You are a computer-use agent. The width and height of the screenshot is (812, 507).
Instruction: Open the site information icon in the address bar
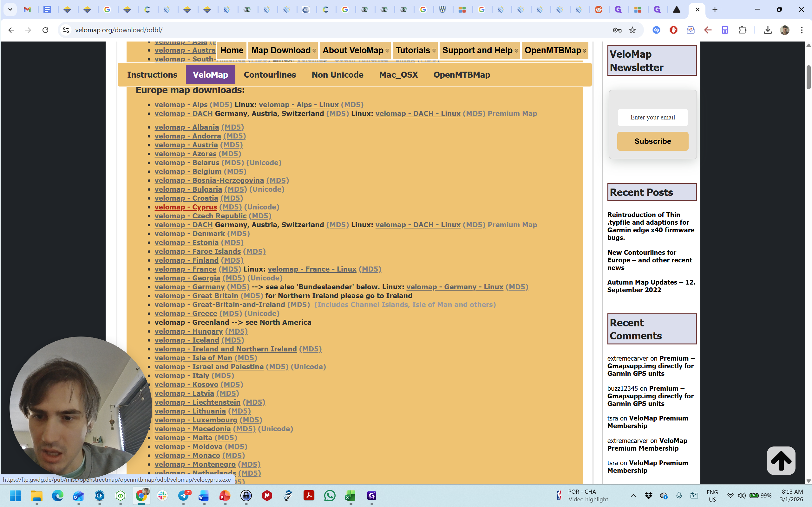point(66,30)
